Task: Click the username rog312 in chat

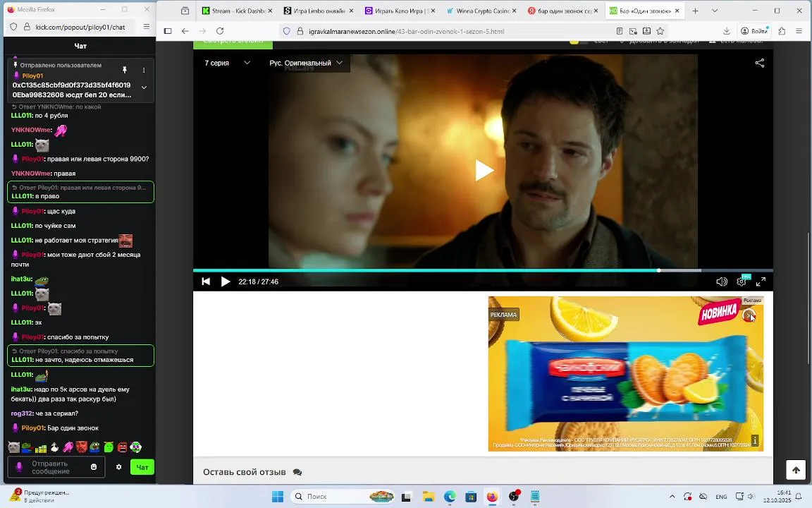Action: coord(21,413)
